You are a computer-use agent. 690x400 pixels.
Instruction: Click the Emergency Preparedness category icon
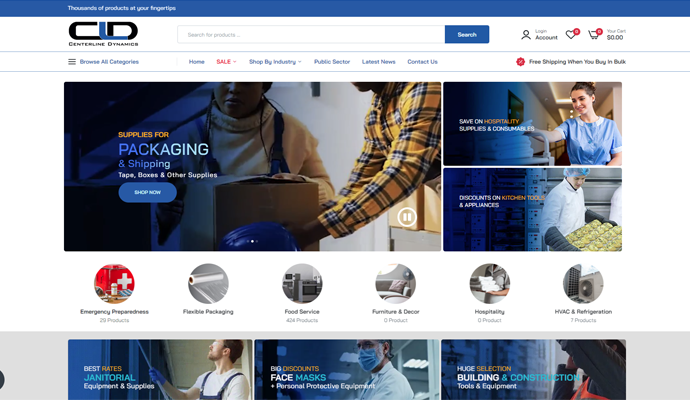click(x=114, y=284)
